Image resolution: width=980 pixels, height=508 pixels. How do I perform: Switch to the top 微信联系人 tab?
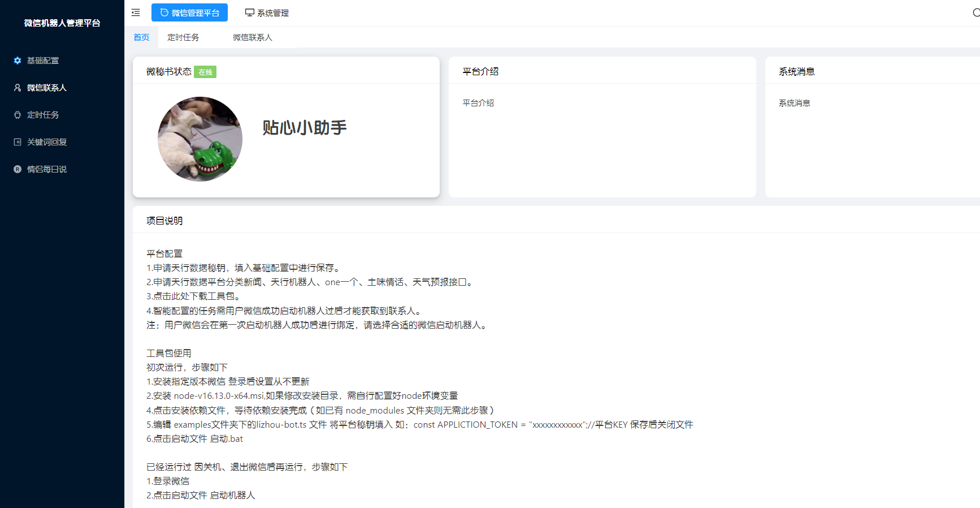tap(253, 37)
